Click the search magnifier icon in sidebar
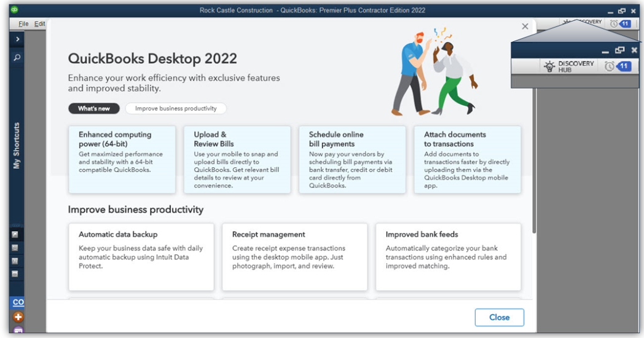Image resolution: width=644 pixels, height=338 pixels. 17,57
